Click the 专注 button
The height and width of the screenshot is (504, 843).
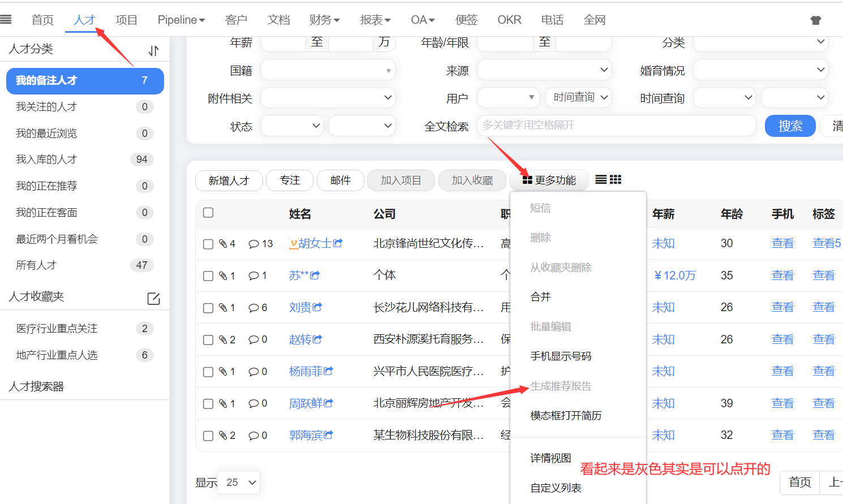coord(290,180)
